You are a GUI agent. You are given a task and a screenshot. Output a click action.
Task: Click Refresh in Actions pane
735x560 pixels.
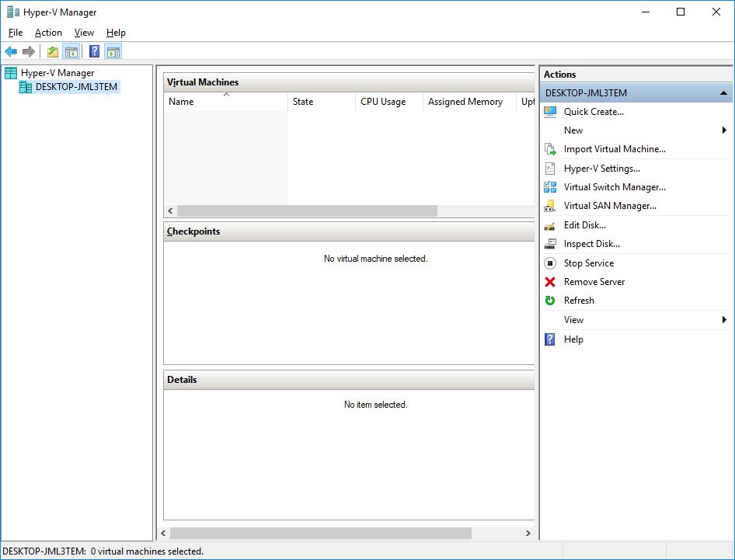(579, 301)
